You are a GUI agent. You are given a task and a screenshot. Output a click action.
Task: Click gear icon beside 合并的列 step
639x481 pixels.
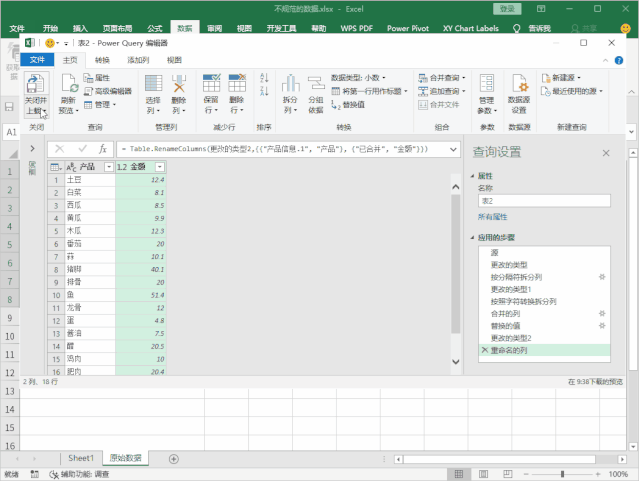602,313
